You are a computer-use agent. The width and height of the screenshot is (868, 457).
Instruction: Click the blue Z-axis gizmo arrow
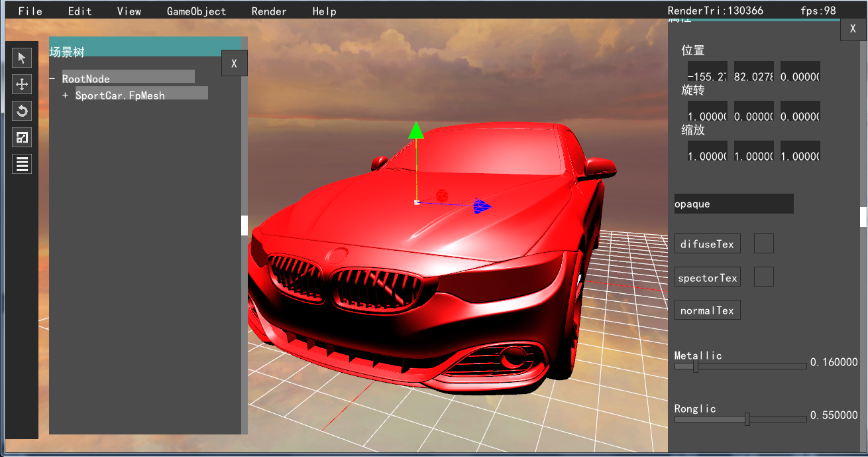[x=482, y=207]
